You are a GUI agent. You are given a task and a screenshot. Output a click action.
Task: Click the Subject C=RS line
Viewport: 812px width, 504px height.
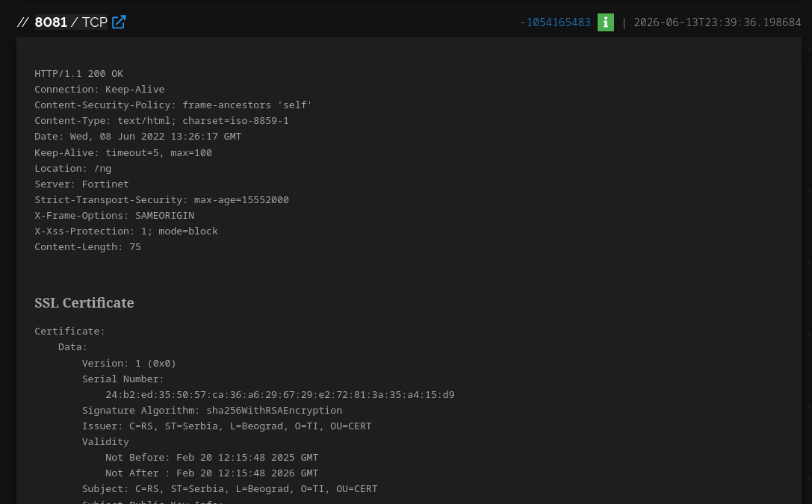coord(230,488)
